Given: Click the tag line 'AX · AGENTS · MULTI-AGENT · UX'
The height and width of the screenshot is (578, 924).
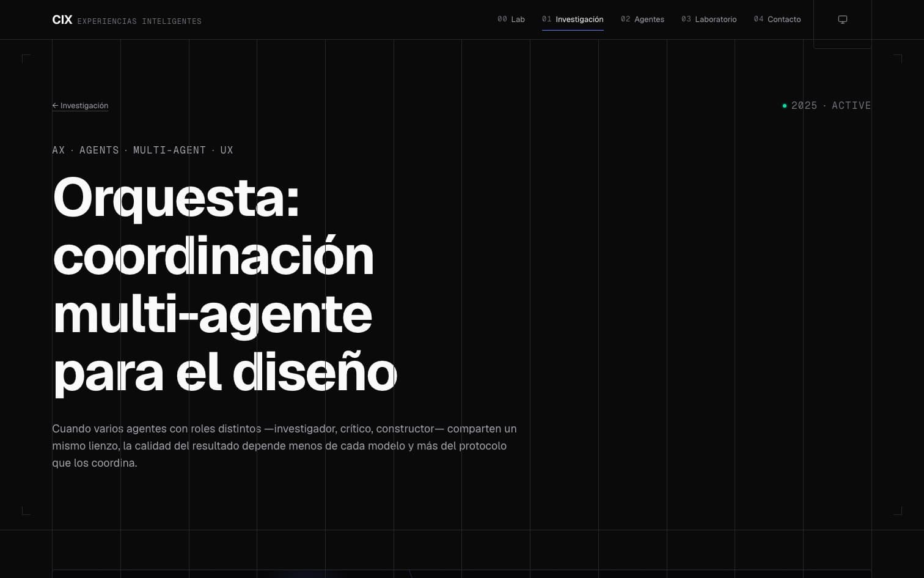Looking at the screenshot, I should coord(143,150).
